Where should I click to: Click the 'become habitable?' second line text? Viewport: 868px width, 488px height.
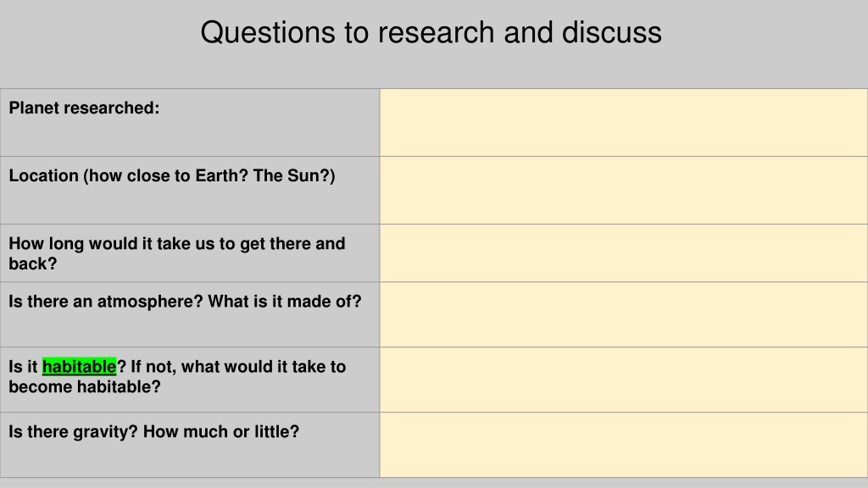[85, 386]
